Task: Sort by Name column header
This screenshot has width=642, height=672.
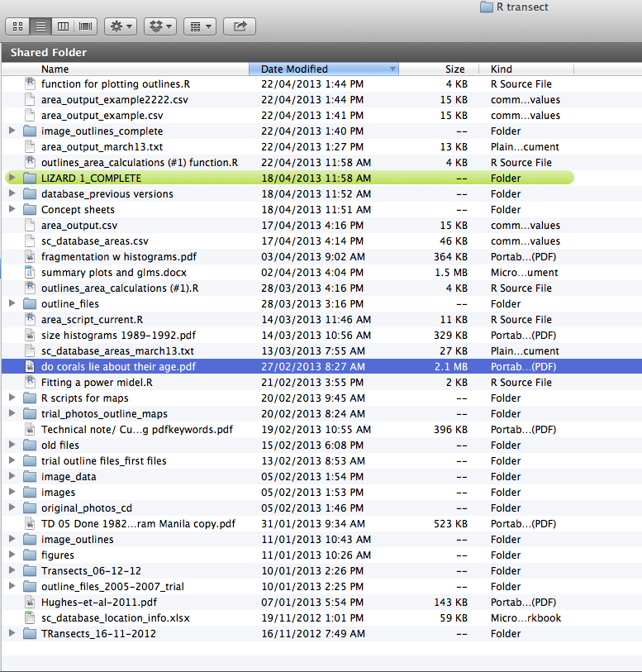Action: coord(125,69)
